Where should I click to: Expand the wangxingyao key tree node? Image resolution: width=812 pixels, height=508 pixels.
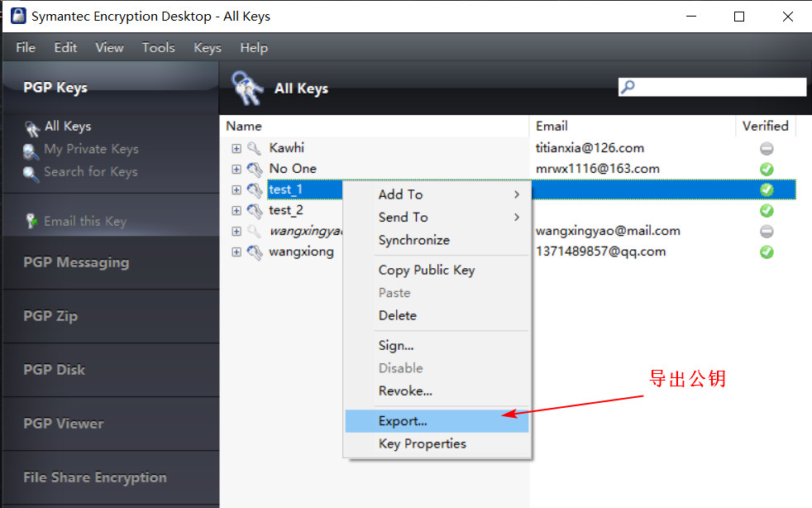[x=236, y=231]
